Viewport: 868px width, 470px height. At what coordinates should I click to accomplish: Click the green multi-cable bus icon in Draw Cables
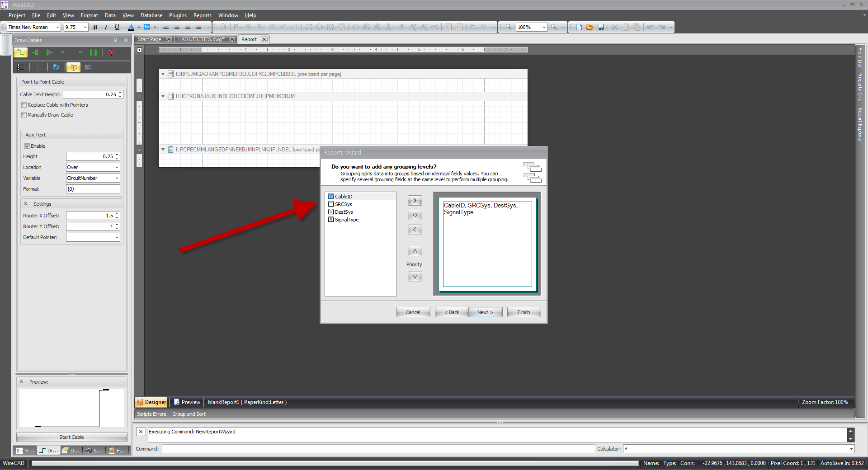[x=93, y=52]
